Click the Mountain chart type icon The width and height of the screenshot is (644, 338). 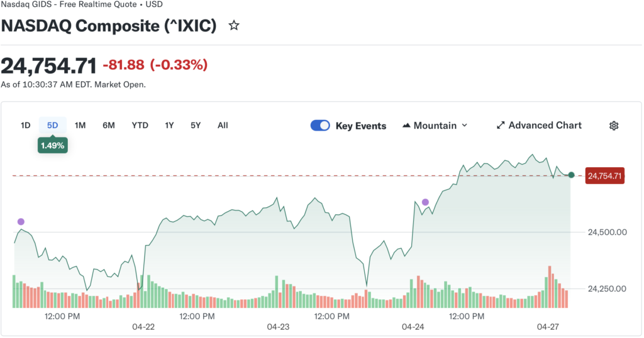coord(406,126)
